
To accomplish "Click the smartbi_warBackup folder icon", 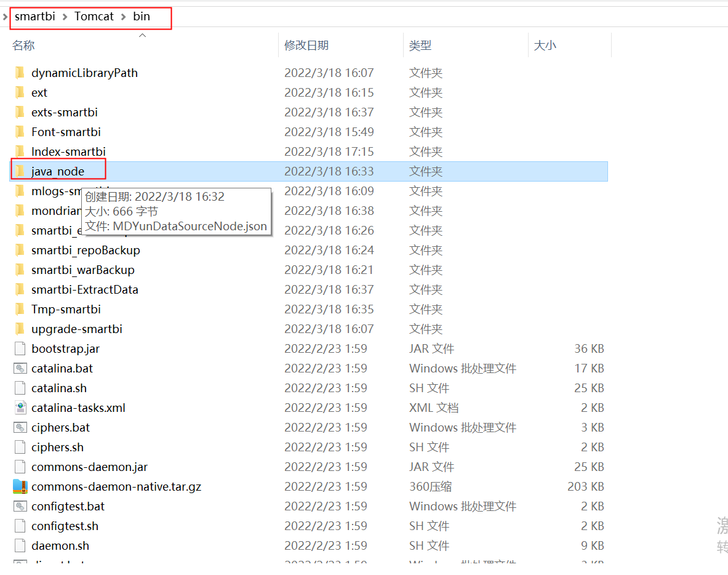I will 20,270.
